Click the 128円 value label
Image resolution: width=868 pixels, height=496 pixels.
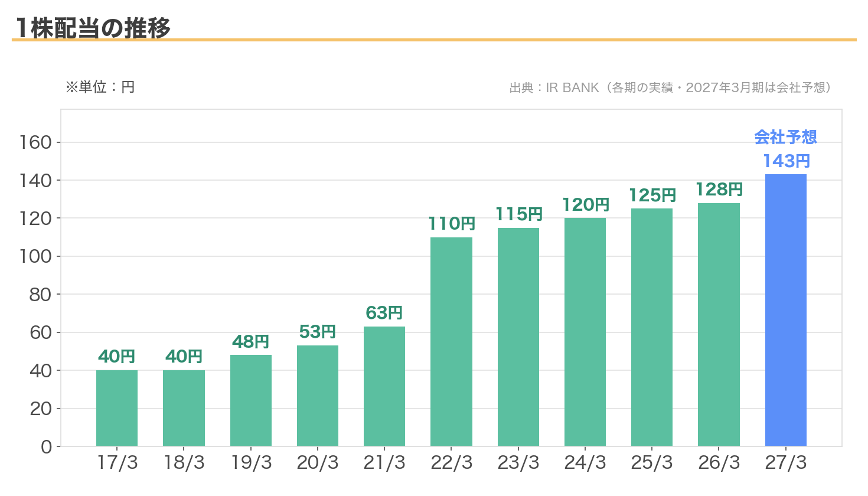pyautogui.click(x=719, y=189)
